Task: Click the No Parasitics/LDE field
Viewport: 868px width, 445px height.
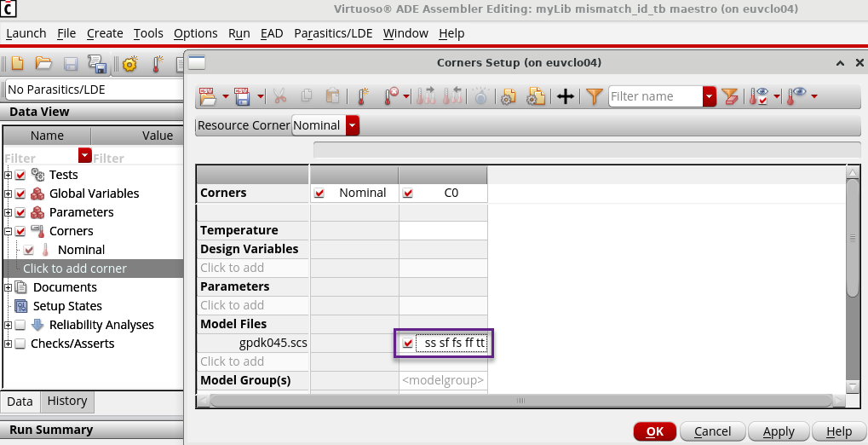Action: (x=94, y=90)
